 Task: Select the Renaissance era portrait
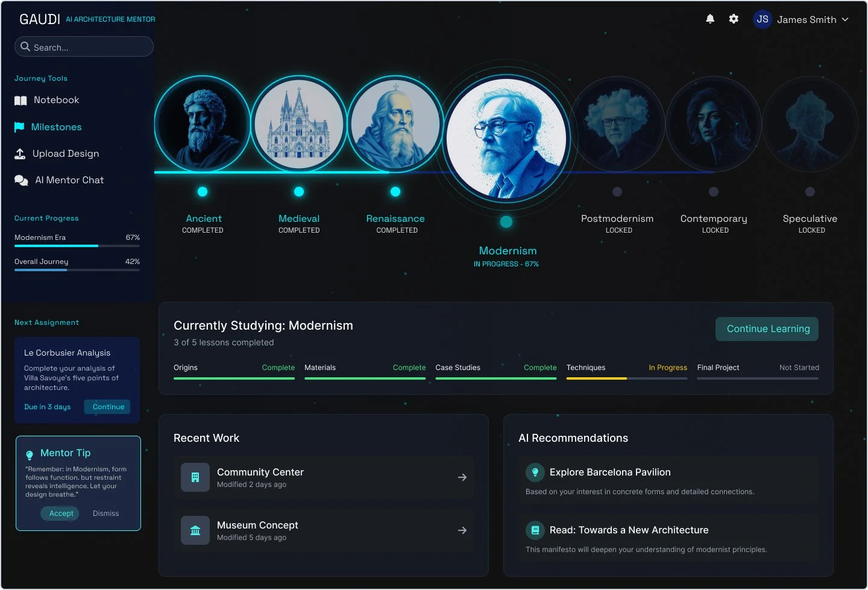(395, 124)
